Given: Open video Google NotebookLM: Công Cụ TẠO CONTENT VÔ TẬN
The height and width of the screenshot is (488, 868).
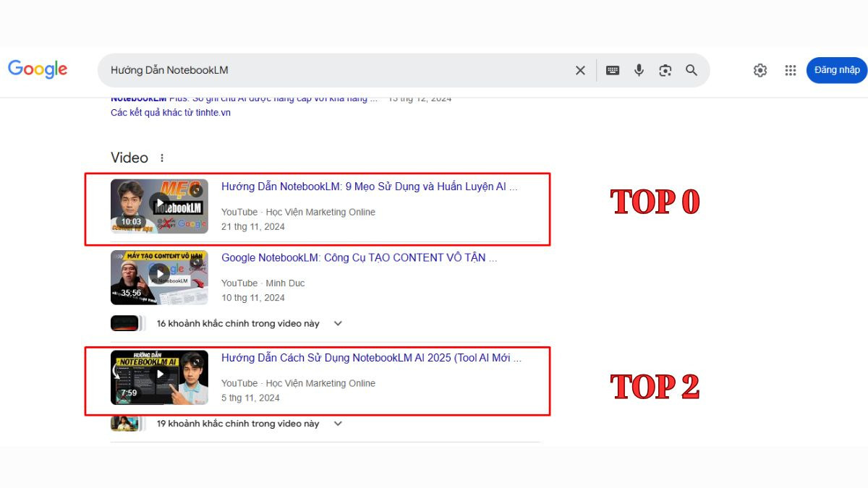Looking at the screenshot, I should click(359, 257).
